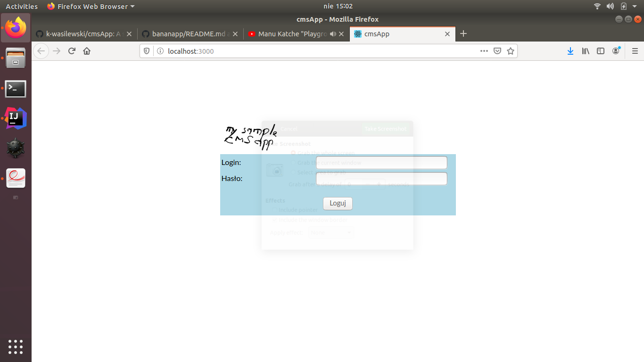Show applications grid in the dock
Screen dimensions: 644x362
pos(16,346)
